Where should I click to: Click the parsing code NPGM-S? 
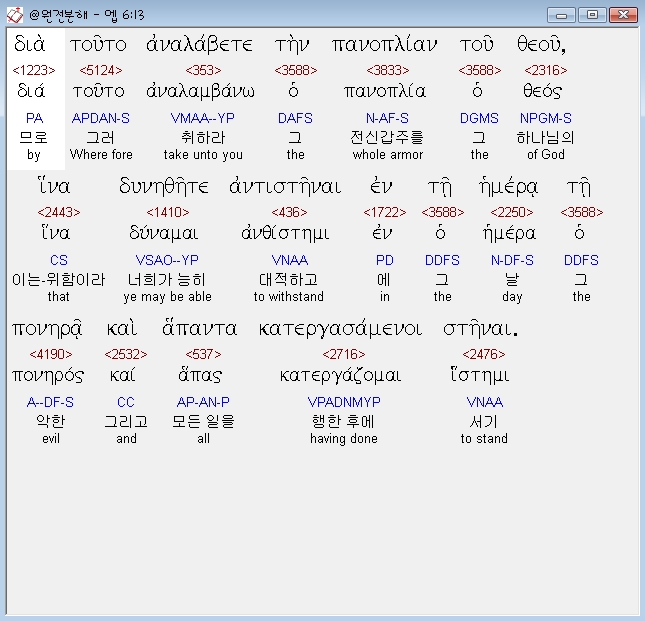(x=546, y=118)
